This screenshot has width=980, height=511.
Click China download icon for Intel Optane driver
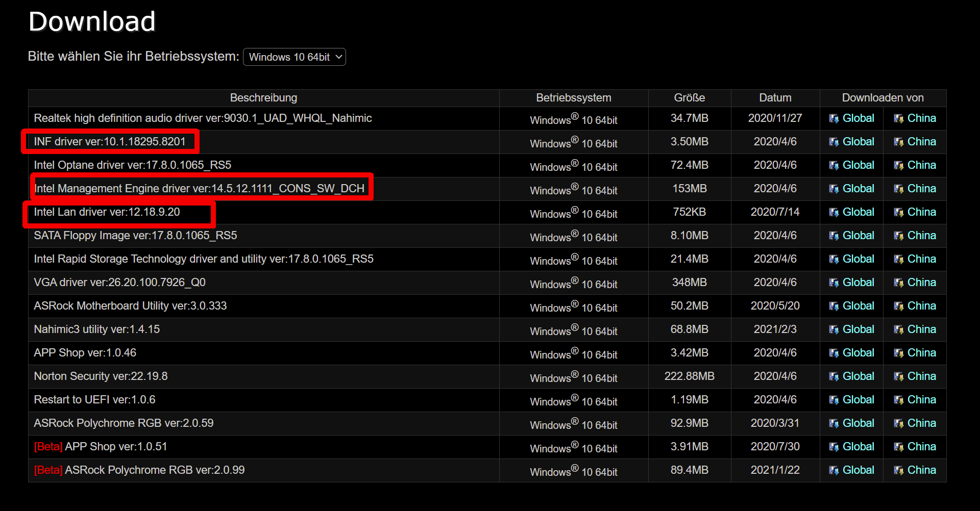[898, 165]
